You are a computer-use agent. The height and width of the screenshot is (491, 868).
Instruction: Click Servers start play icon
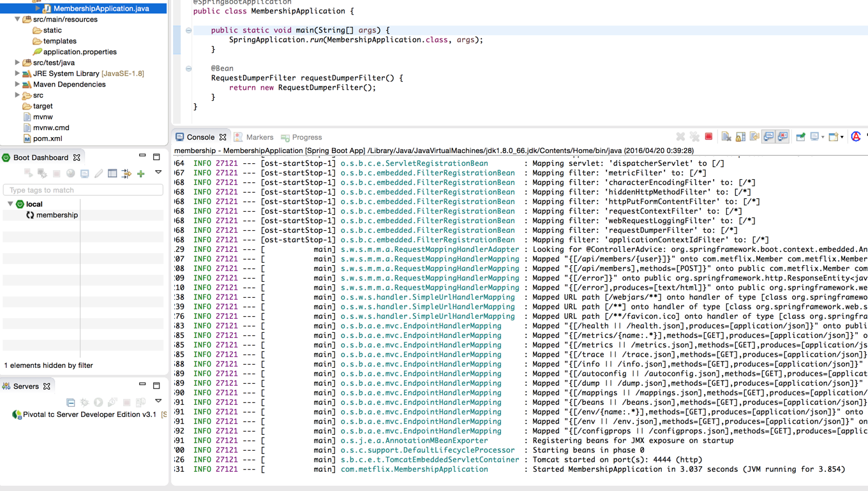(98, 402)
